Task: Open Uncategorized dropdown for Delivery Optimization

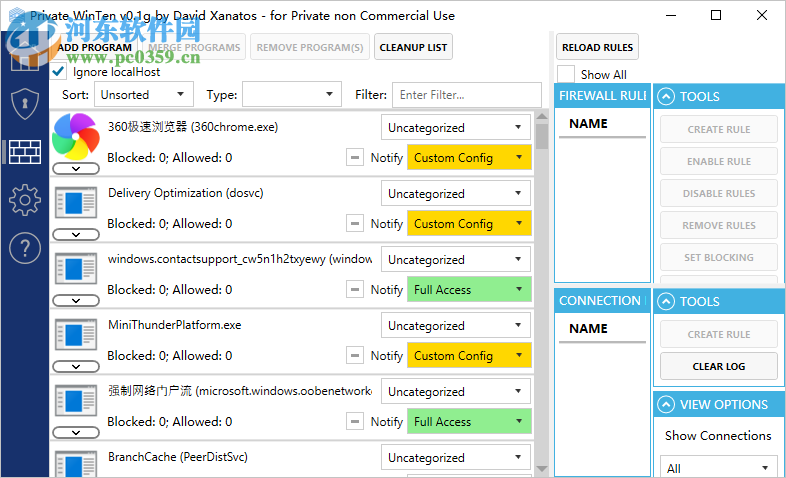Action: pos(456,193)
